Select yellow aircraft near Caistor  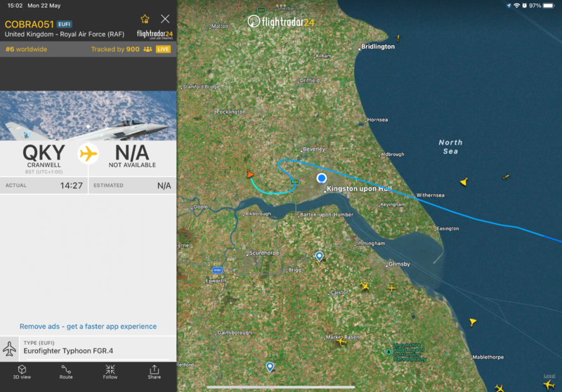[365, 286]
